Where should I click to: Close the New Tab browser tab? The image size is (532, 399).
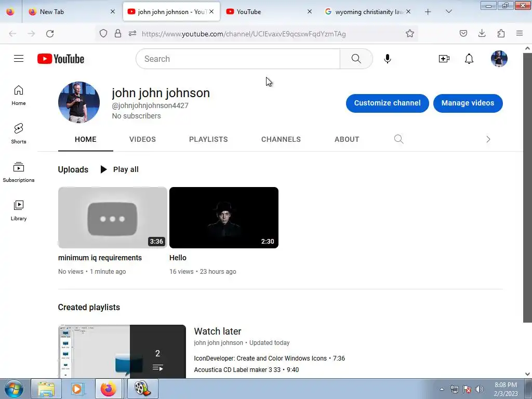[x=113, y=12]
